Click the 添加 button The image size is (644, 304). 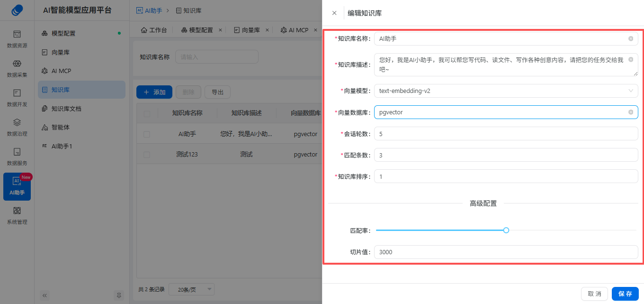(x=154, y=92)
